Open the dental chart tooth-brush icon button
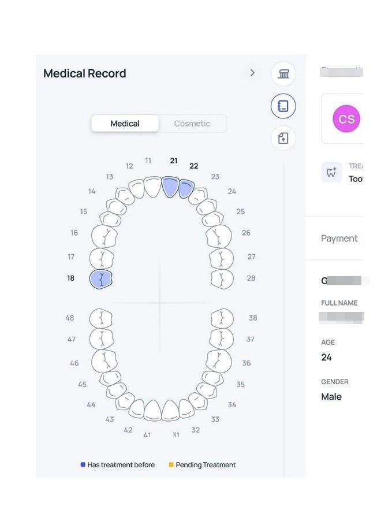This screenshot has width=392, height=532. [283, 73]
